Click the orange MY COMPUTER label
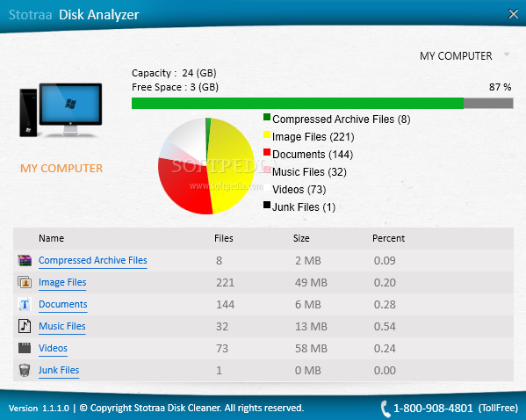The height and width of the screenshot is (420, 526). 61,168
